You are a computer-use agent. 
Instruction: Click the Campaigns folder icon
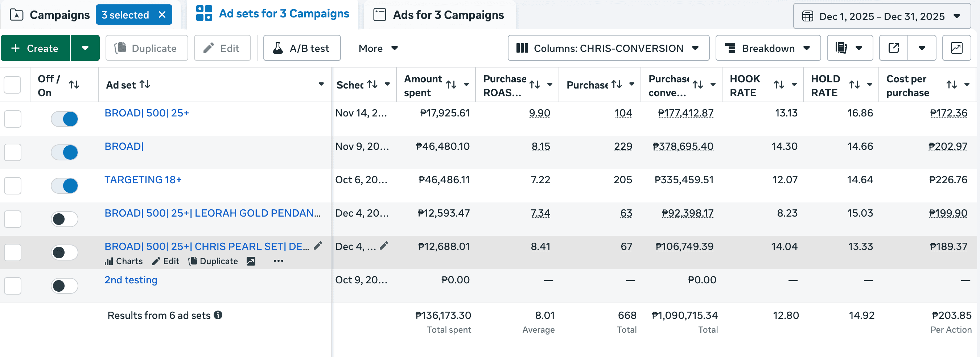(x=16, y=15)
